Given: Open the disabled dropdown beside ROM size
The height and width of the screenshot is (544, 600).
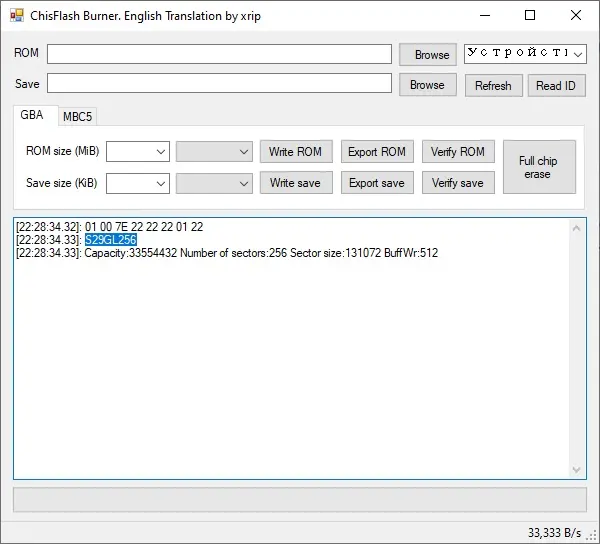Looking at the screenshot, I should pyautogui.click(x=214, y=152).
